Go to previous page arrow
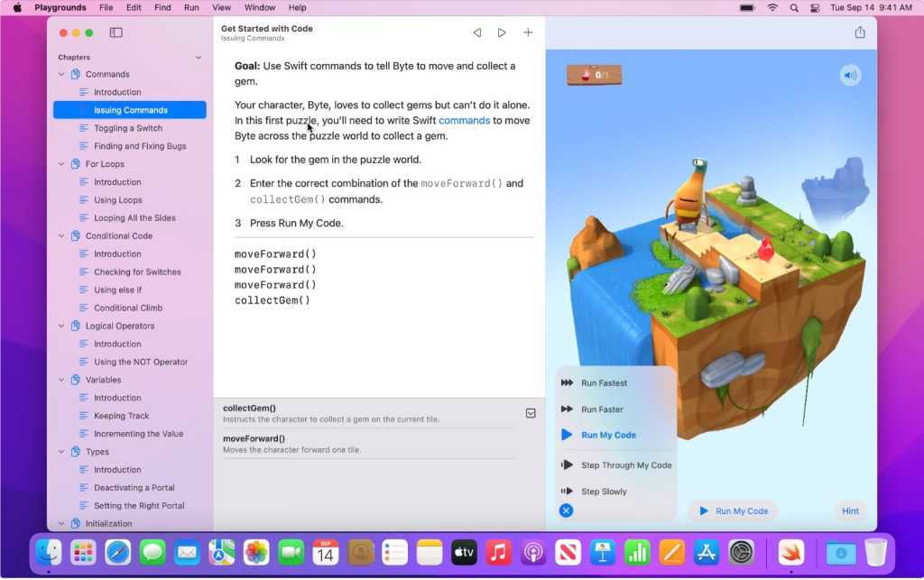 pos(476,32)
